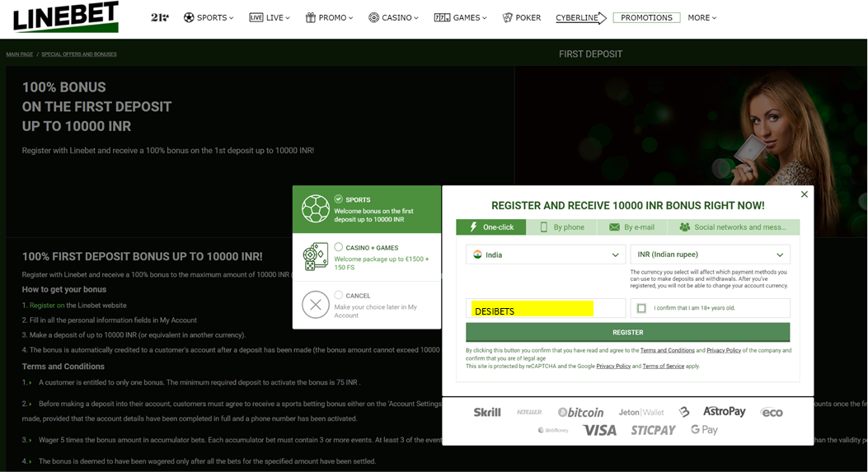The height and width of the screenshot is (472, 868).
Task: Switch to the By e-mail registration tab
Action: [x=632, y=227]
